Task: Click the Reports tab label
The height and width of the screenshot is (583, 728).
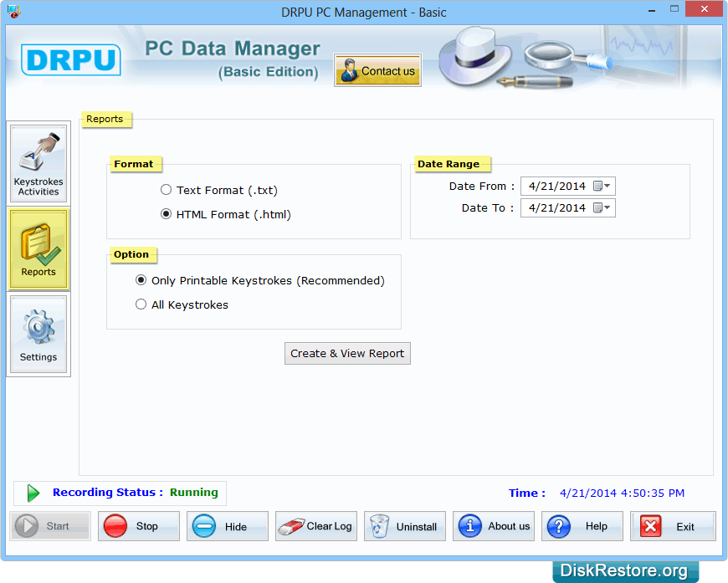Action: pyautogui.click(x=105, y=119)
